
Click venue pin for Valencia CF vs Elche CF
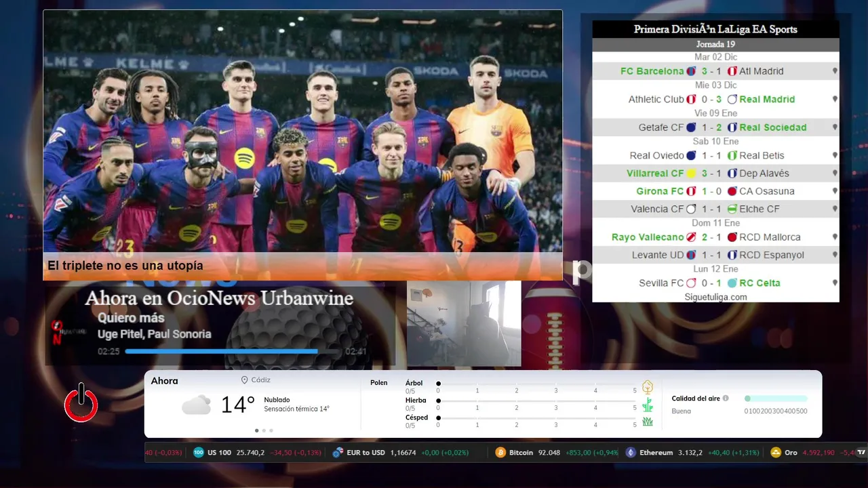pos(835,209)
